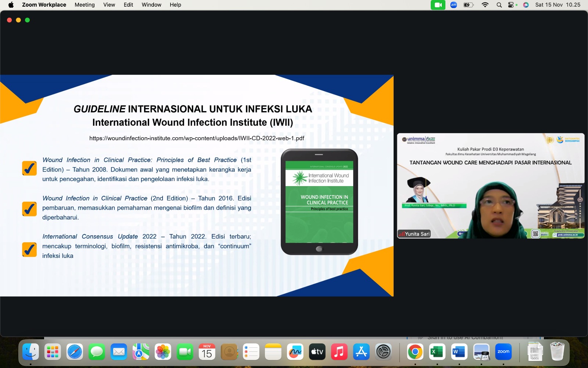This screenshot has height=368, width=588.
Task: Open the View menu
Action: tap(109, 5)
